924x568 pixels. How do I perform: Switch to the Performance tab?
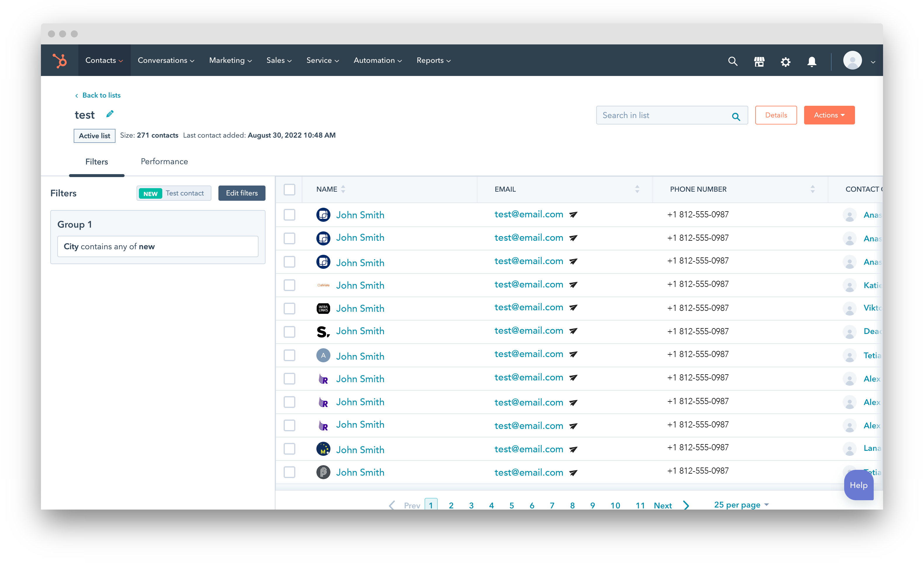164,162
